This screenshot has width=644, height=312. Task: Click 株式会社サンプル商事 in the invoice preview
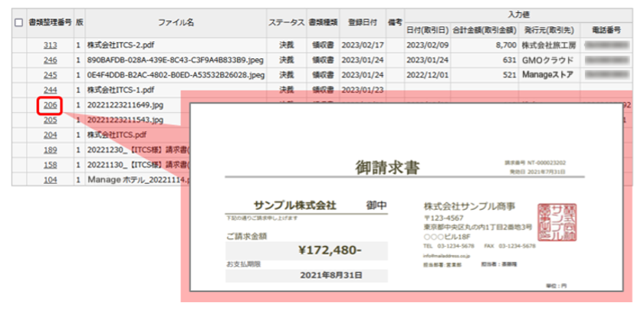470,206
